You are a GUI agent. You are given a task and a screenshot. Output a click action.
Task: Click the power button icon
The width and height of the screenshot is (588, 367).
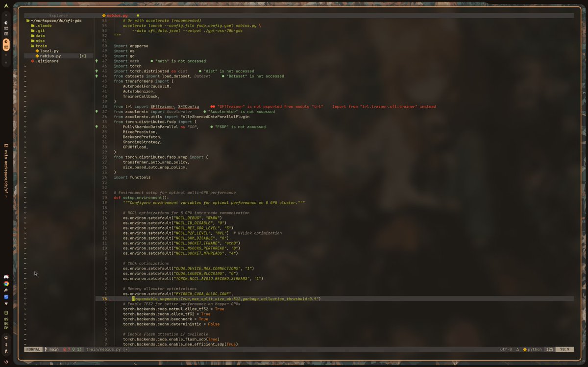click(6, 362)
